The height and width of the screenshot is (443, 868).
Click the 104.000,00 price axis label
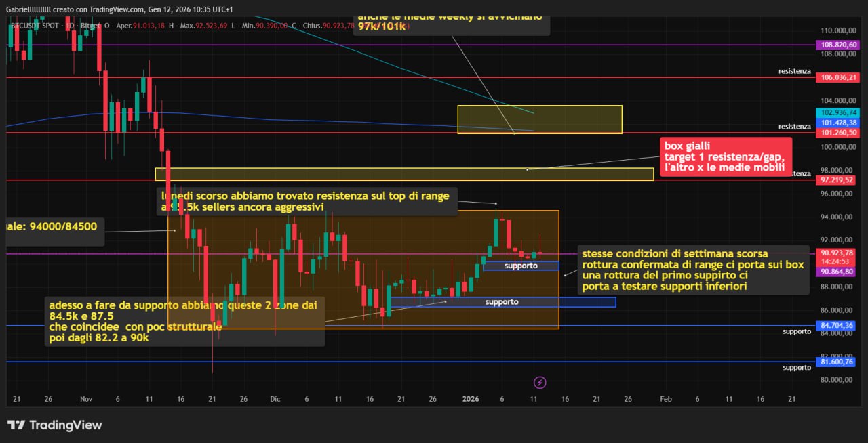(838, 100)
